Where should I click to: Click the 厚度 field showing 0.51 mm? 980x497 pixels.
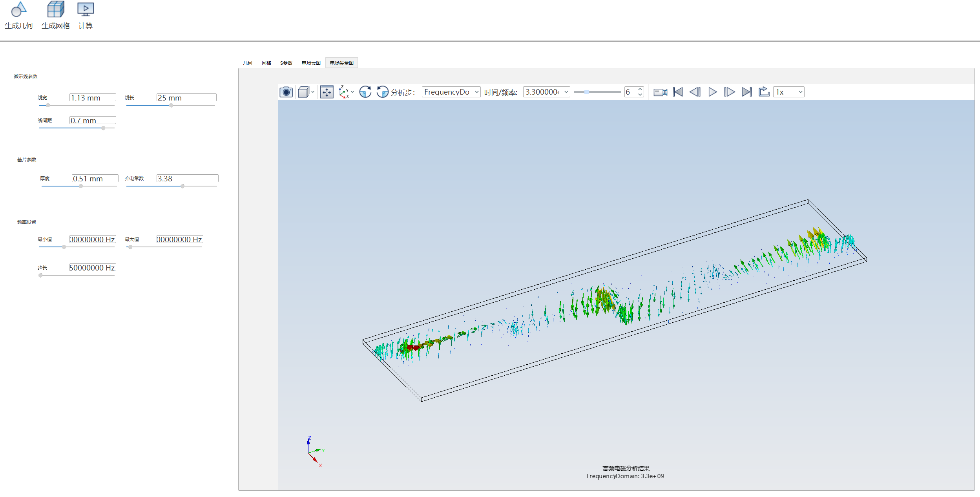point(95,178)
